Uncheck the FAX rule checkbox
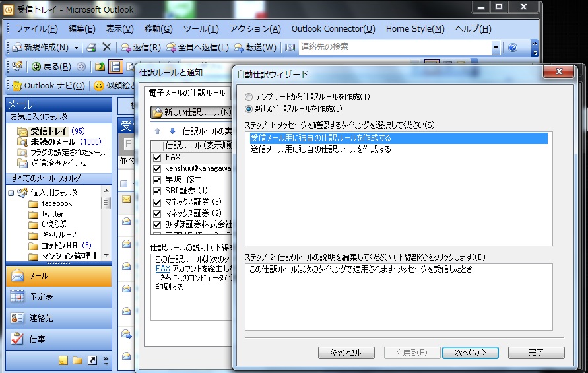The image size is (588, 373). click(x=157, y=158)
